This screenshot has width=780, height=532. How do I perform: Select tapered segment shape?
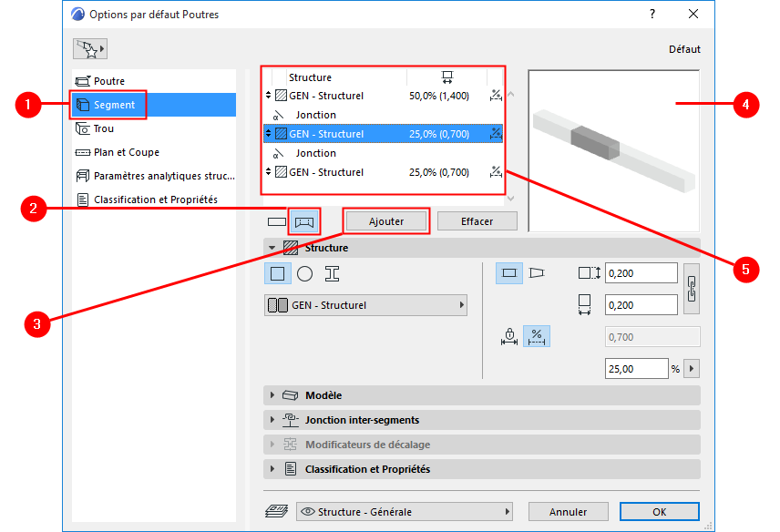(x=537, y=273)
